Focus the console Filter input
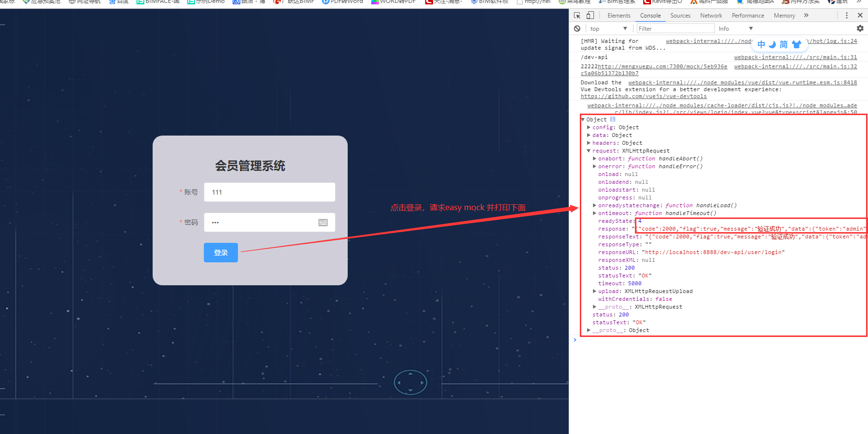The height and width of the screenshot is (434, 868). (675, 29)
